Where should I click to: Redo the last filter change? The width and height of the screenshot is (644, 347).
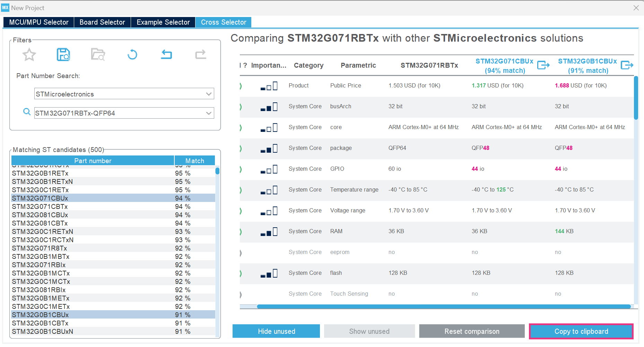[x=200, y=54]
